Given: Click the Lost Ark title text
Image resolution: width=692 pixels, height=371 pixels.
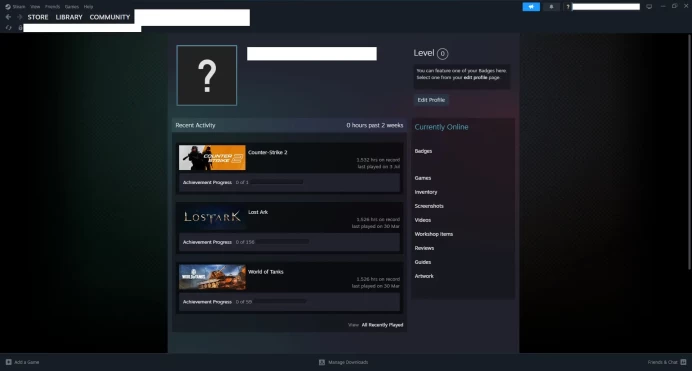Looking at the screenshot, I should pyautogui.click(x=258, y=212).
